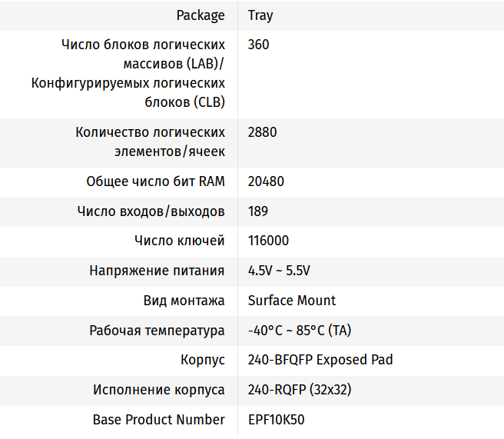Viewport: 504px width, 439px height.
Task: Click the EPF10K50 base product number
Action: (x=277, y=420)
